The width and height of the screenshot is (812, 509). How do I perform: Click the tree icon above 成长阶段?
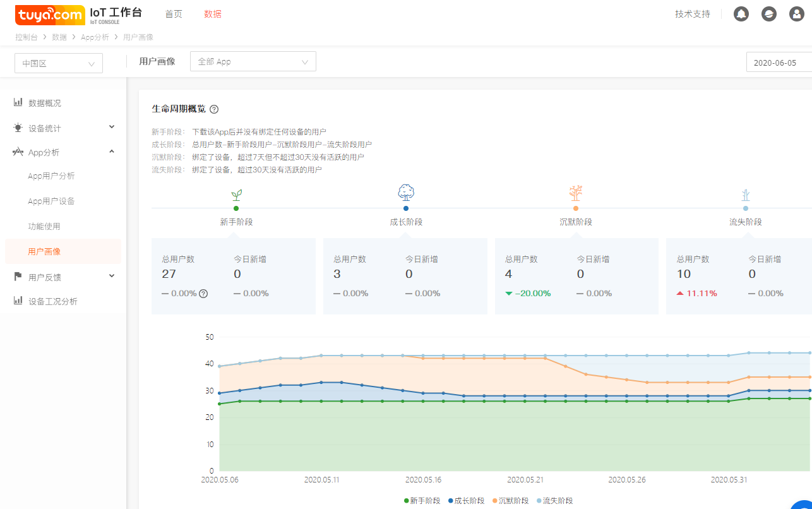point(406,193)
